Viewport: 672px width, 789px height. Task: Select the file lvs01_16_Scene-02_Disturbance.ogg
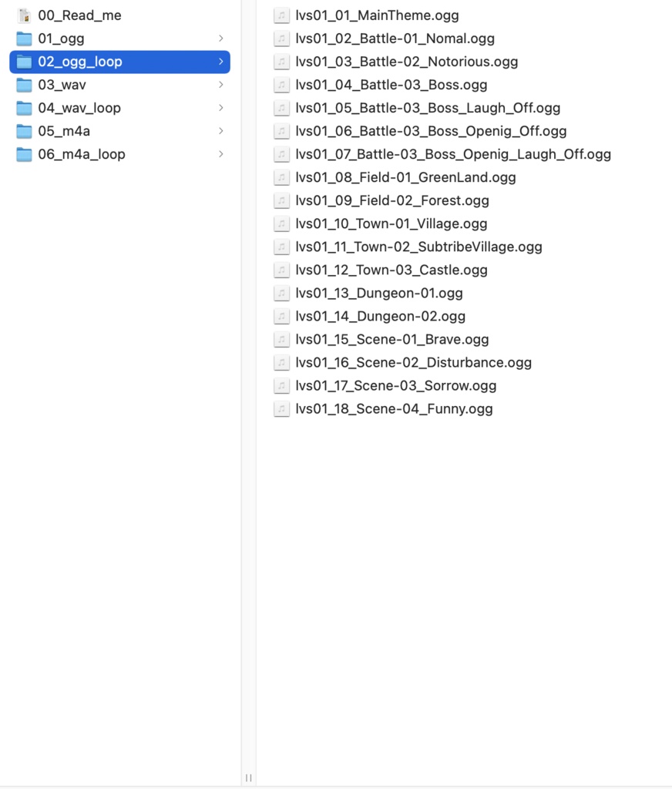pos(414,363)
